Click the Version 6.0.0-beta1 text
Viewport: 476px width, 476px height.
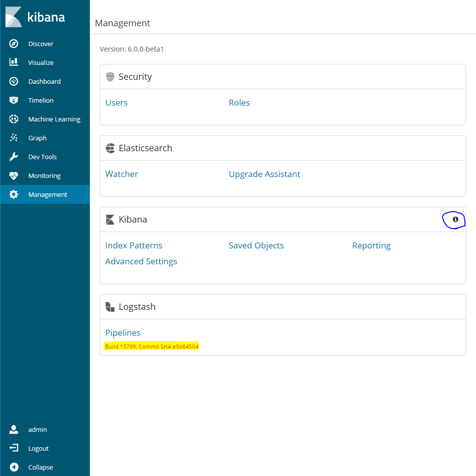click(132, 49)
